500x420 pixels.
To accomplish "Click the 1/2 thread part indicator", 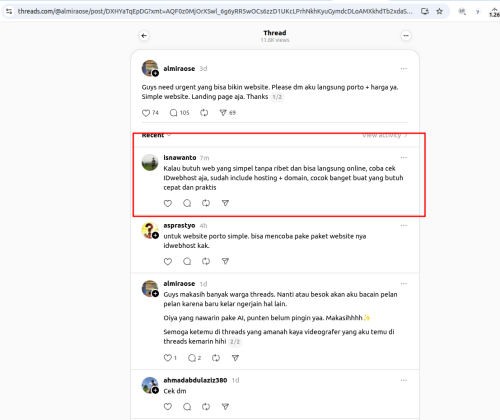I will pyautogui.click(x=277, y=97).
